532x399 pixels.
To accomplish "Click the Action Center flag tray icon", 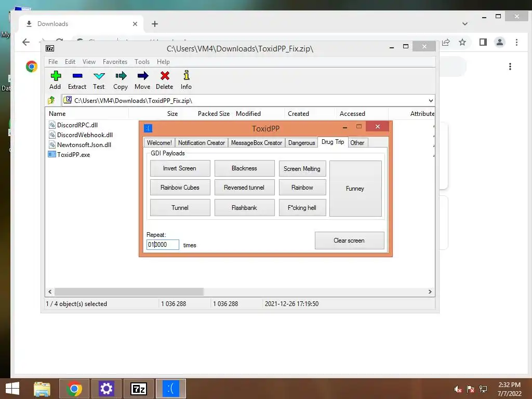I will [471, 389].
